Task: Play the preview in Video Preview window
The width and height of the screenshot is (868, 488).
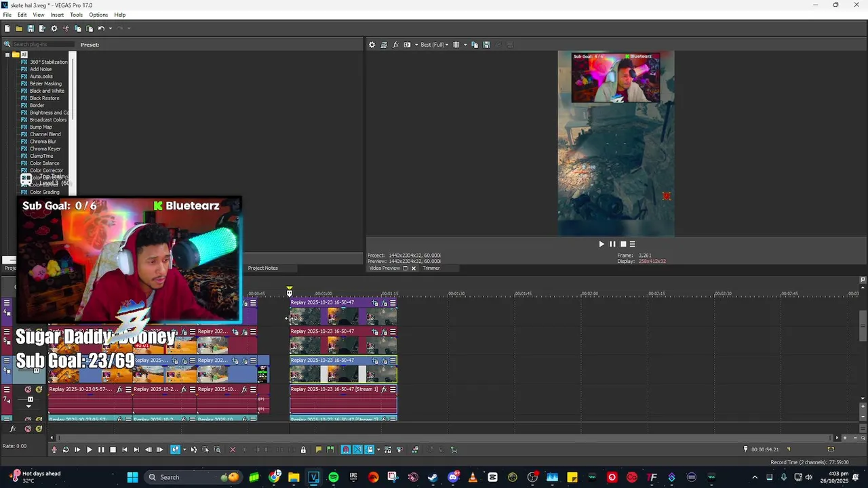Action: pyautogui.click(x=601, y=244)
